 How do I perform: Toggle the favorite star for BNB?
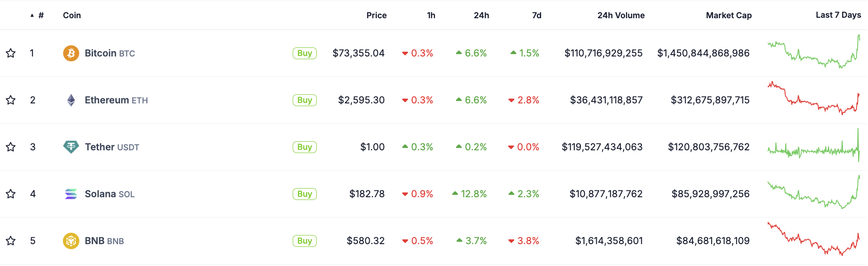[x=10, y=240]
